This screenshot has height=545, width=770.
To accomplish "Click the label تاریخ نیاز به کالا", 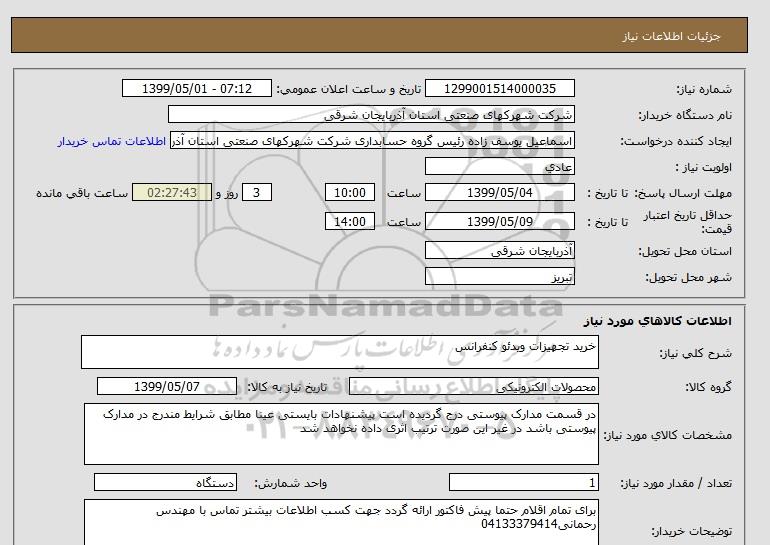I will pos(287,387).
